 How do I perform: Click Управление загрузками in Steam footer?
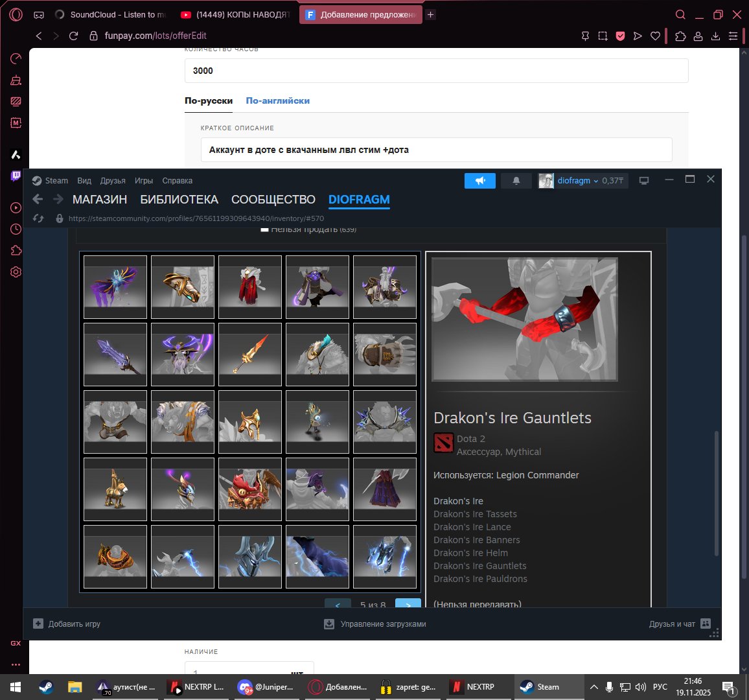tap(376, 624)
